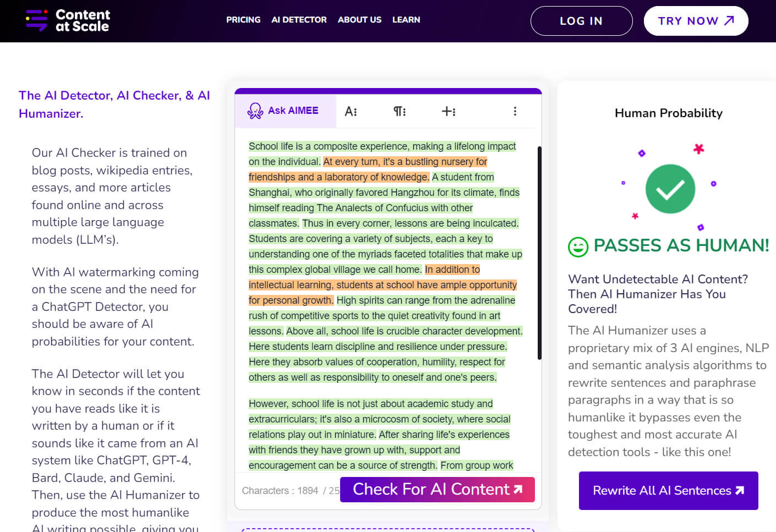Image resolution: width=776 pixels, height=532 pixels.
Task: Click the Try Now button
Action: click(x=696, y=21)
